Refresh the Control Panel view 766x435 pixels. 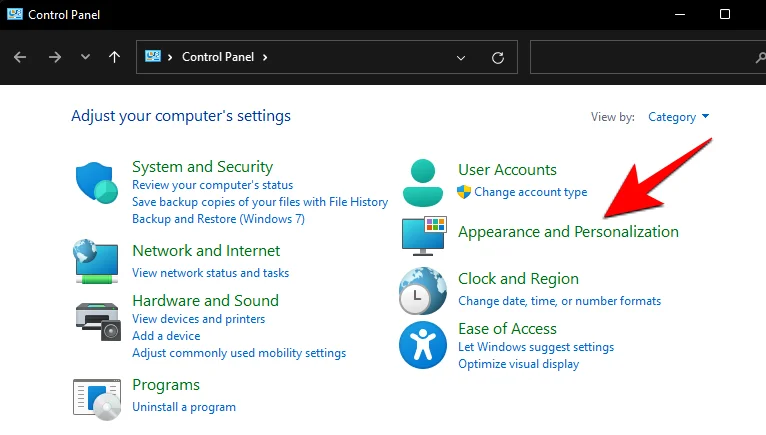(x=498, y=58)
